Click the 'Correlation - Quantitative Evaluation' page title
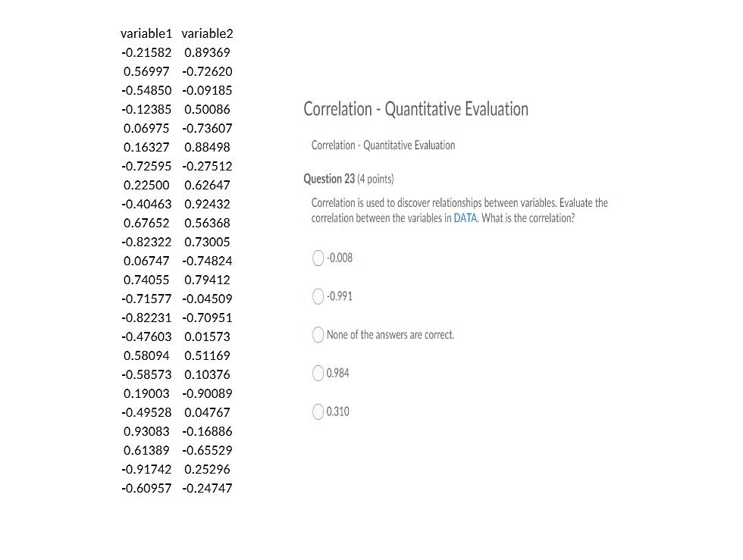 click(x=415, y=109)
